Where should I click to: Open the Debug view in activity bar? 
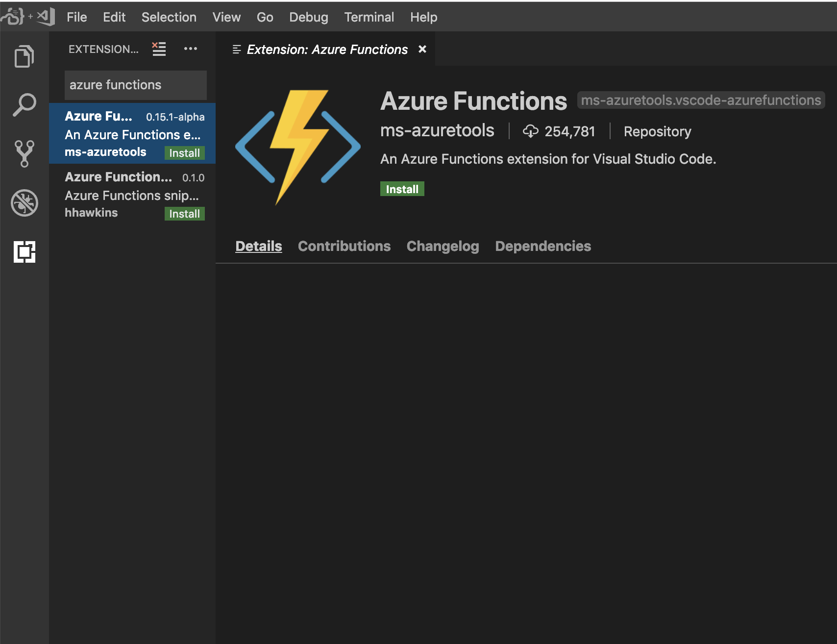tap(25, 203)
